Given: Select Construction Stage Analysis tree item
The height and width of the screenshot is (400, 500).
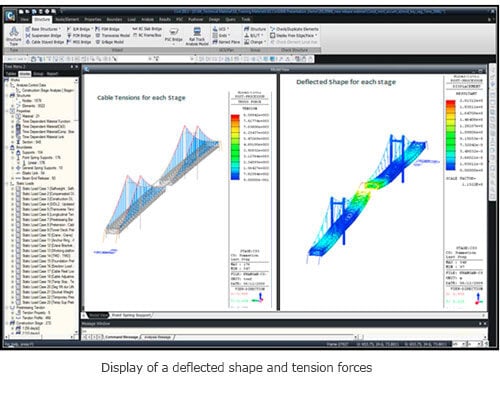Looking at the screenshot, I should tap(48, 90).
